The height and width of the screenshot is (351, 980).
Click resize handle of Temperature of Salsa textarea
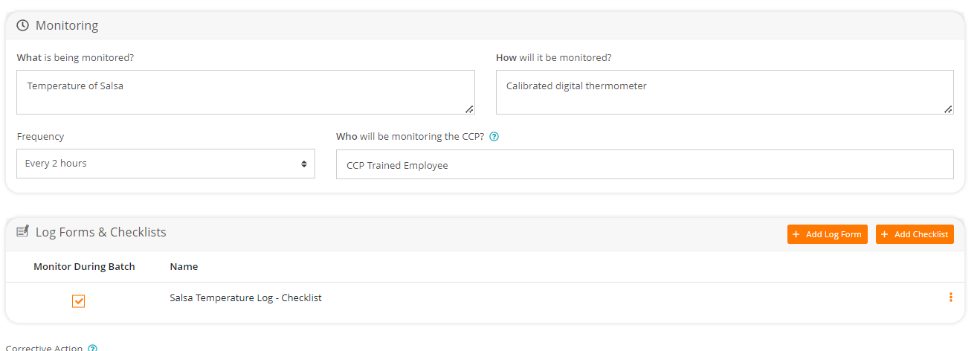click(x=469, y=109)
